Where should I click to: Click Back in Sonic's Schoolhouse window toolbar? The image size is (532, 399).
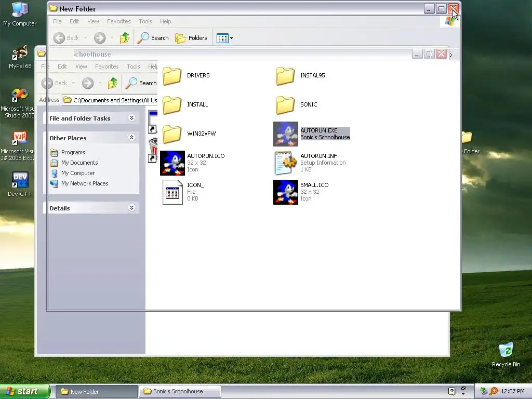(x=55, y=83)
